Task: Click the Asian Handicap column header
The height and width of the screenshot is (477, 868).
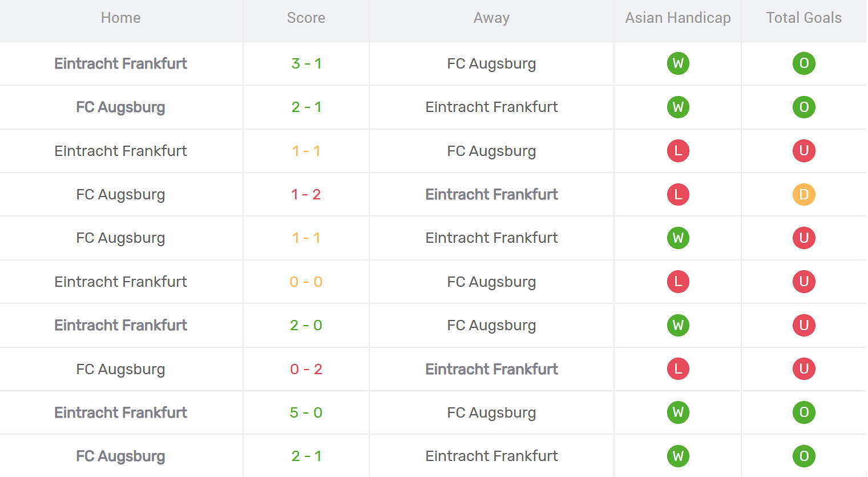Action: tap(678, 18)
